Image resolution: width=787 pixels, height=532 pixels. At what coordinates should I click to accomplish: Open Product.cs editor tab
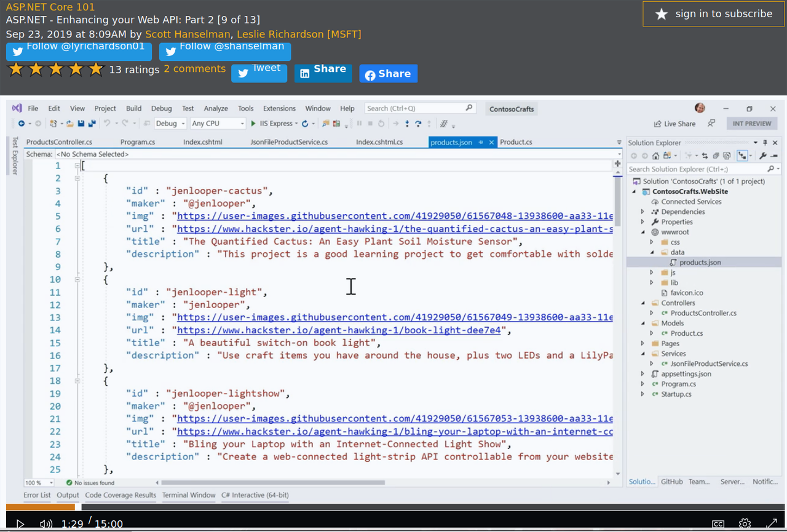click(x=516, y=142)
